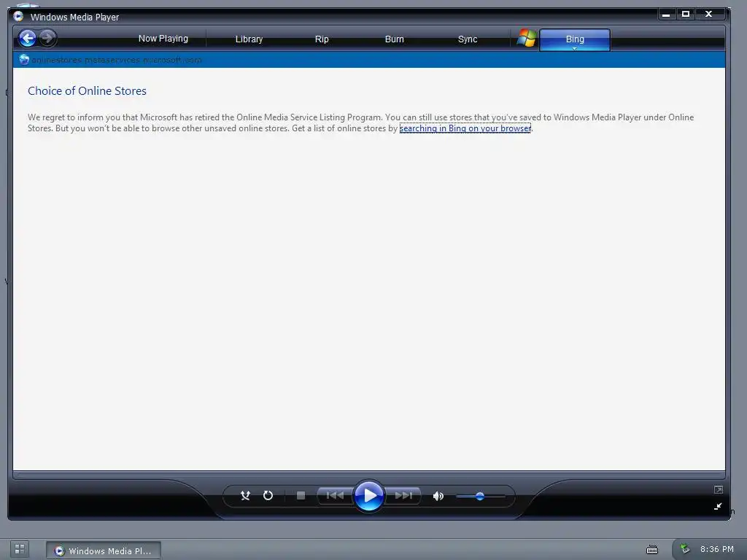
Task: Open the on-screen keyboard tray icon
Action: (651, 550)
